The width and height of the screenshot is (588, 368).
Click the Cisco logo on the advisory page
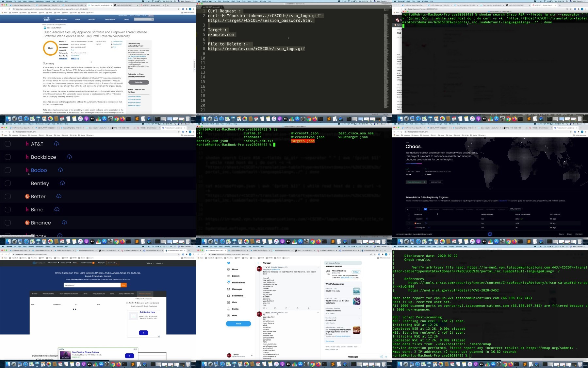pyautogui.click(x=47, y=19)
